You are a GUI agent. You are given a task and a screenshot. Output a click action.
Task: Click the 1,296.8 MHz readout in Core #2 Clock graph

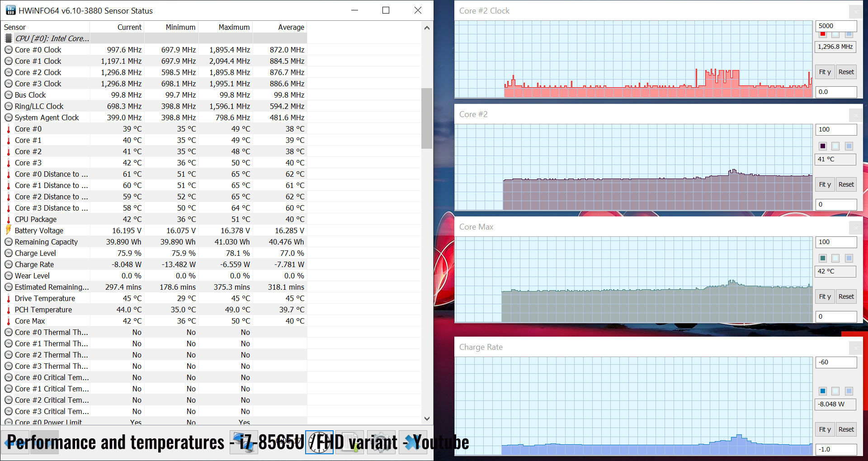835,47
